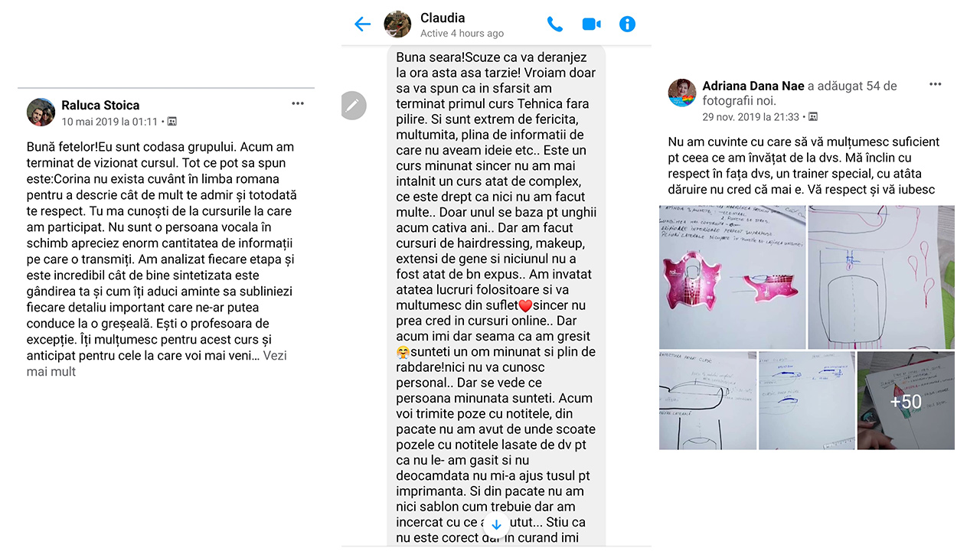Open Claudia's avatar in chat header

[x=397, y=24]
